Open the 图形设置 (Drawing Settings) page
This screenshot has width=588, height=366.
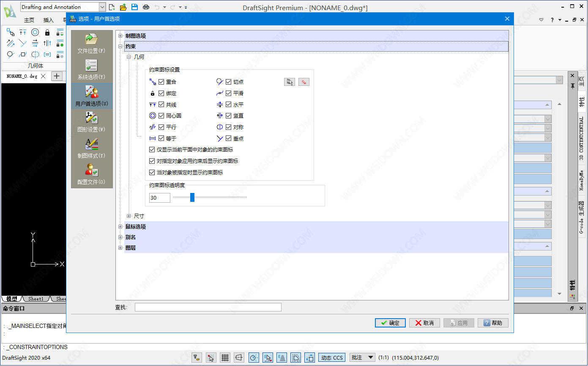click(x=92, y=122)
